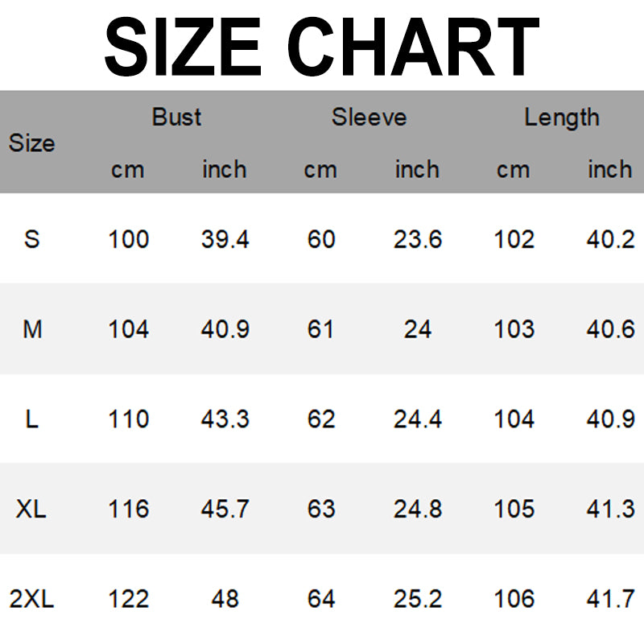Click the Size header cell
The width and height of the screenshot is (644, 644).
click(x=32, y=143)
